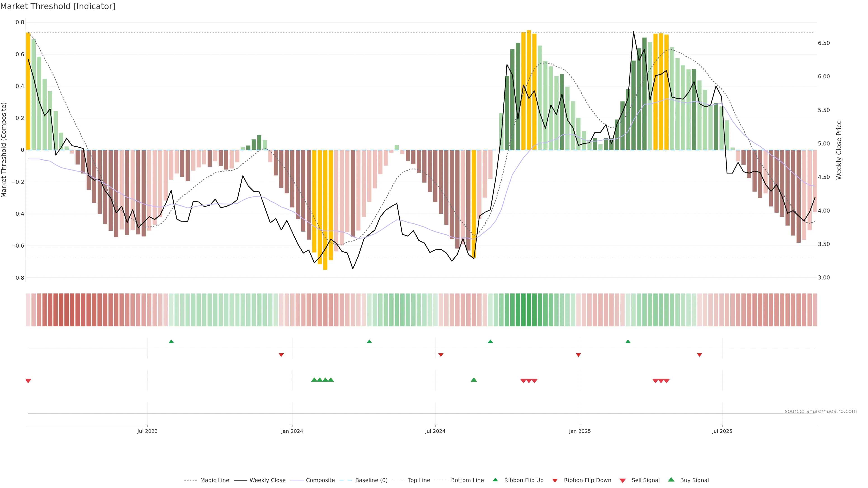Toggle the Composite legend entry

(320, 480)
